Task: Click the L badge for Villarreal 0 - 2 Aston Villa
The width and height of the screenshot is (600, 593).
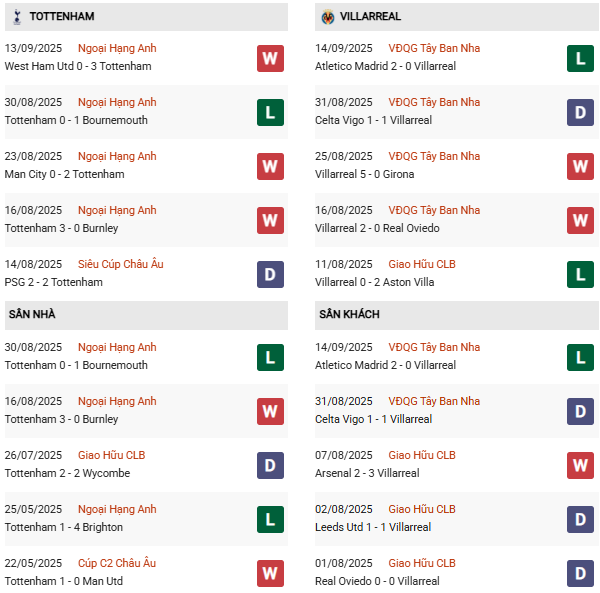Action: pyautogui.click(x=580, y=274)
